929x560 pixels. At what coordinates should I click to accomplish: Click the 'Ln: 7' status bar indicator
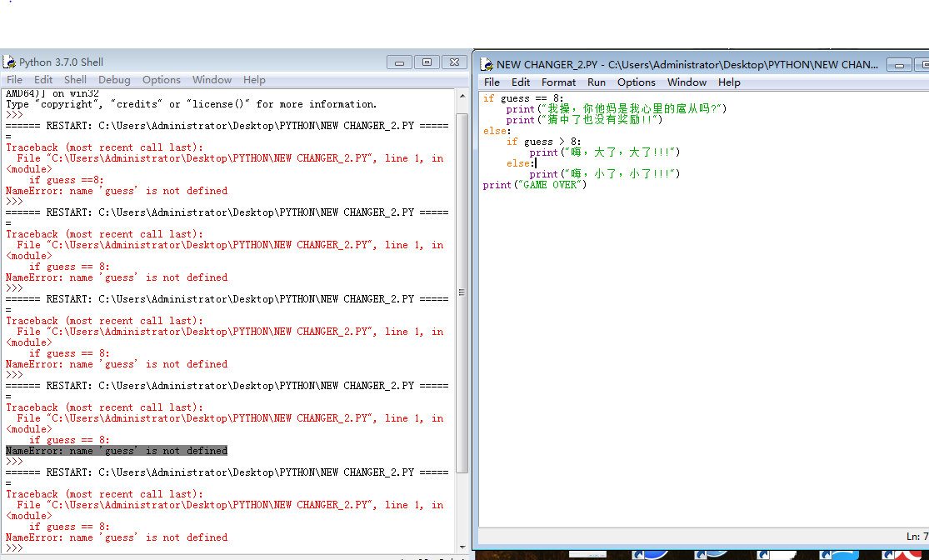917,537
